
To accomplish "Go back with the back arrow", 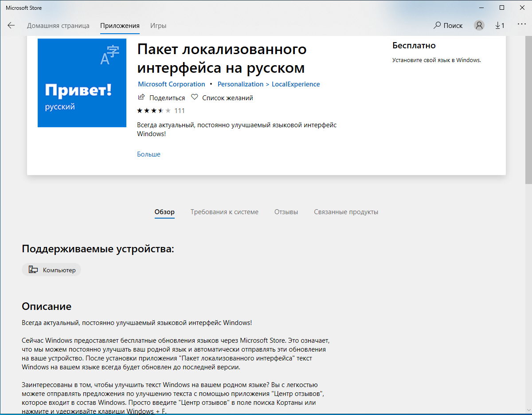I will click(11, 25).
